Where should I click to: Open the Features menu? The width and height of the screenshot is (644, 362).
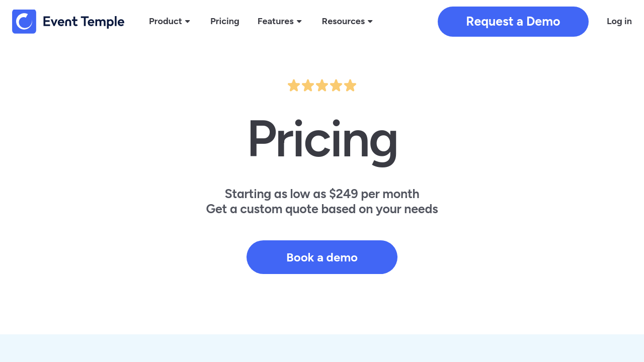click(x=275, y=21)
